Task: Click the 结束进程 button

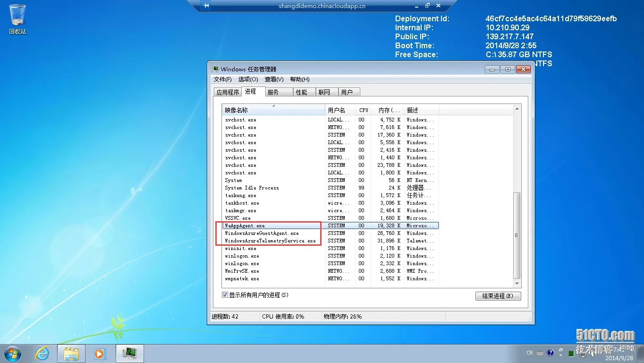Action: tap(498, 296)
